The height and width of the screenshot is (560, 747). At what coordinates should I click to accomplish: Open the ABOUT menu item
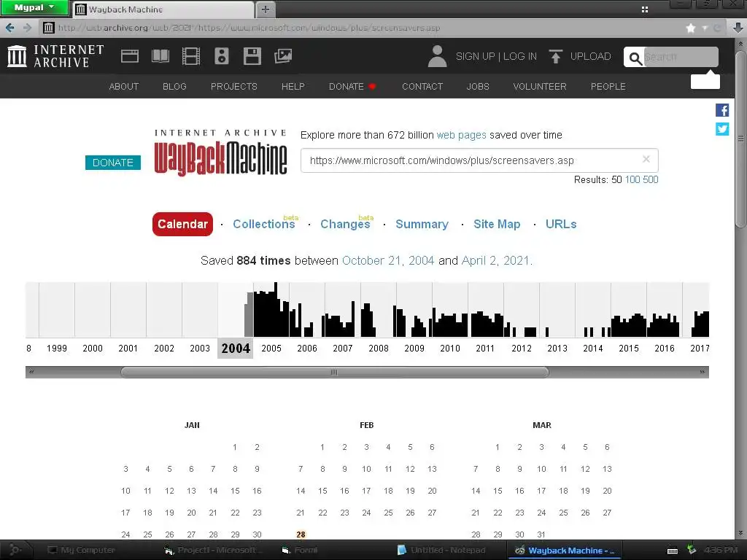pyautogui.click(x=124, y=86)
